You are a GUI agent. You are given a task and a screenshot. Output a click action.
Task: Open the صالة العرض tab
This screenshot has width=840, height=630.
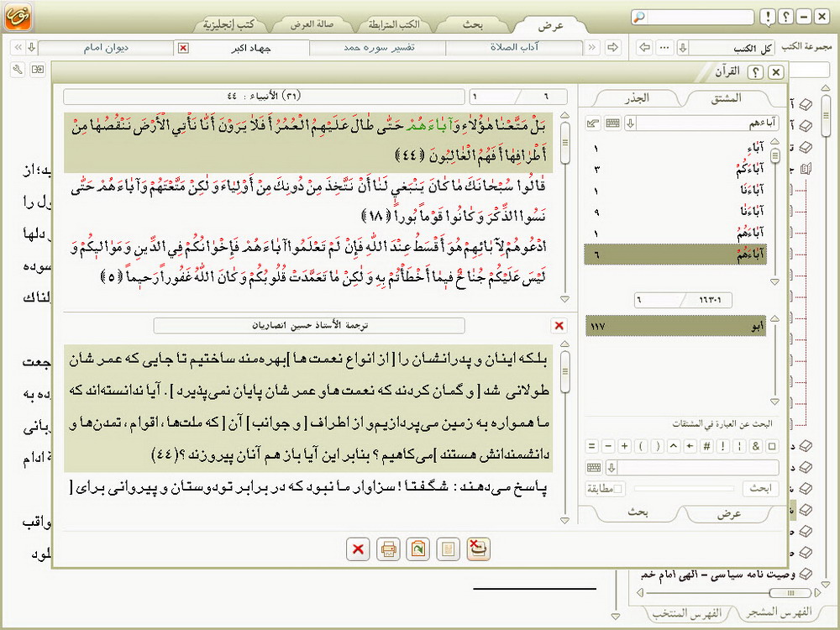click(312, 24)
